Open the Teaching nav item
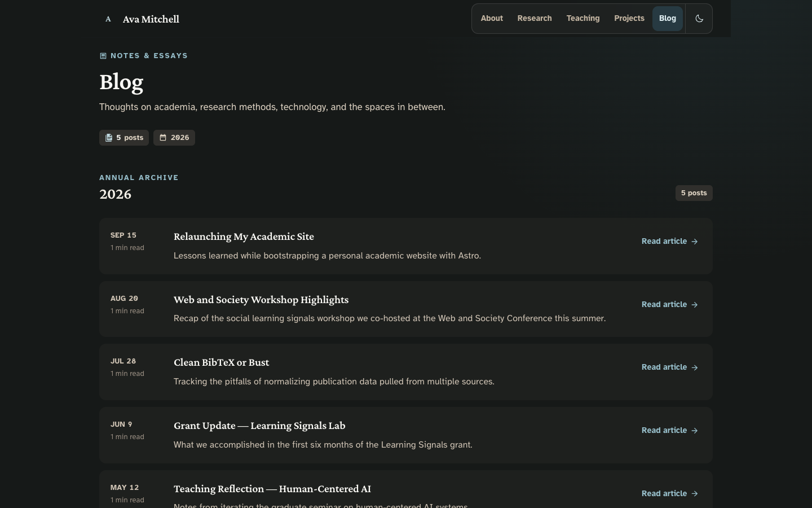 tap(583, 19)
